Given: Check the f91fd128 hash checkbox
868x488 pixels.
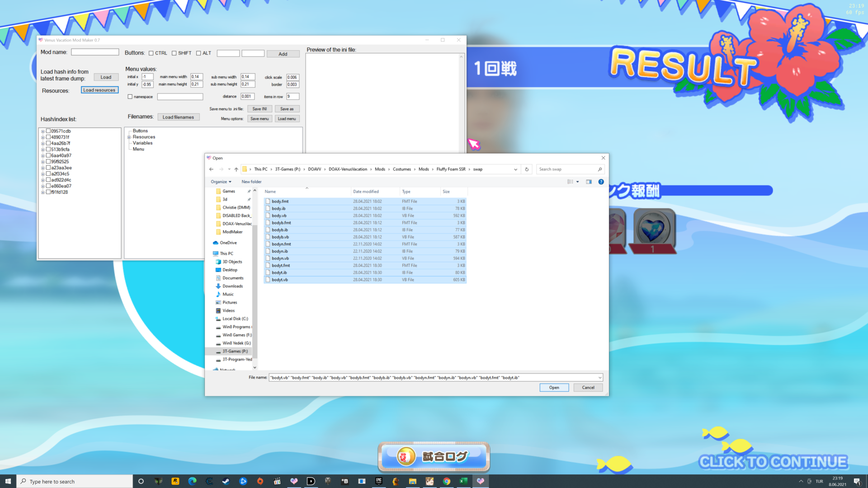Looking at the screenshot, I should point(48,192).
